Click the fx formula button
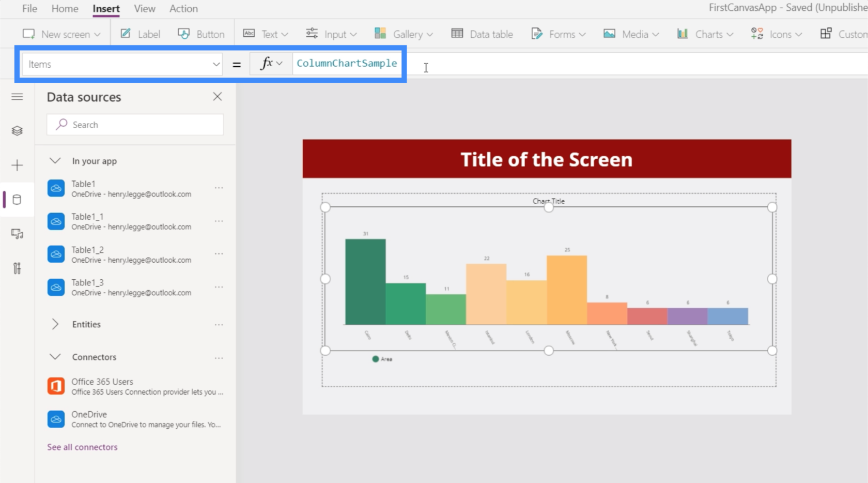This screenshot has width=868, height=483. click(x=271, y=64)
